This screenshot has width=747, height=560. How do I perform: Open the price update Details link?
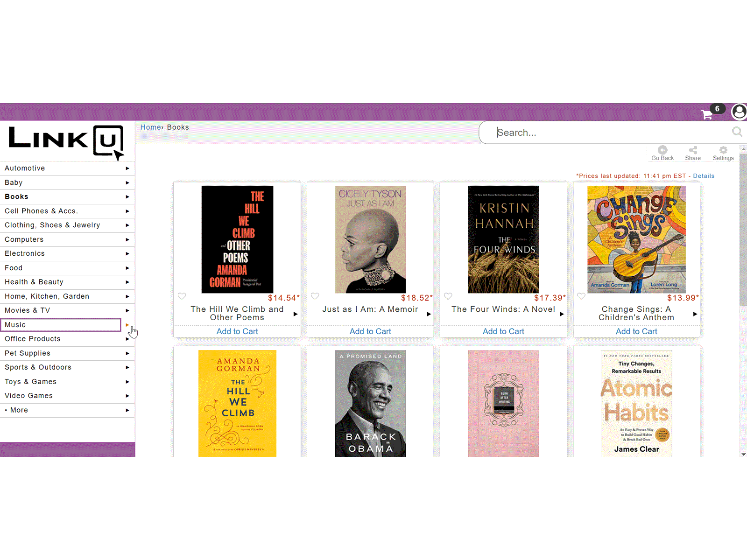(x=704, y=176)
